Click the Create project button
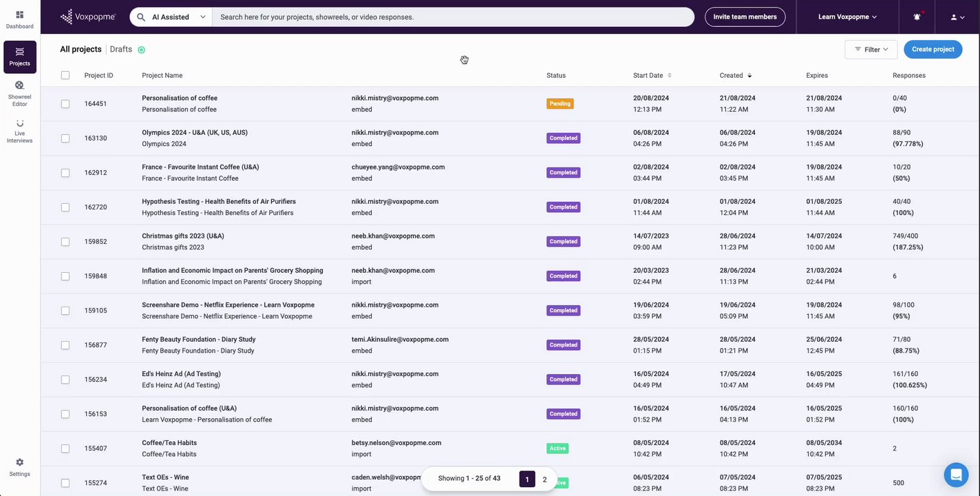This screenshot has width=980, height=496. [933, 50]
